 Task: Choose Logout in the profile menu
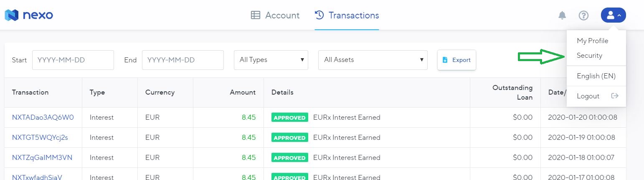click(588, 96)
